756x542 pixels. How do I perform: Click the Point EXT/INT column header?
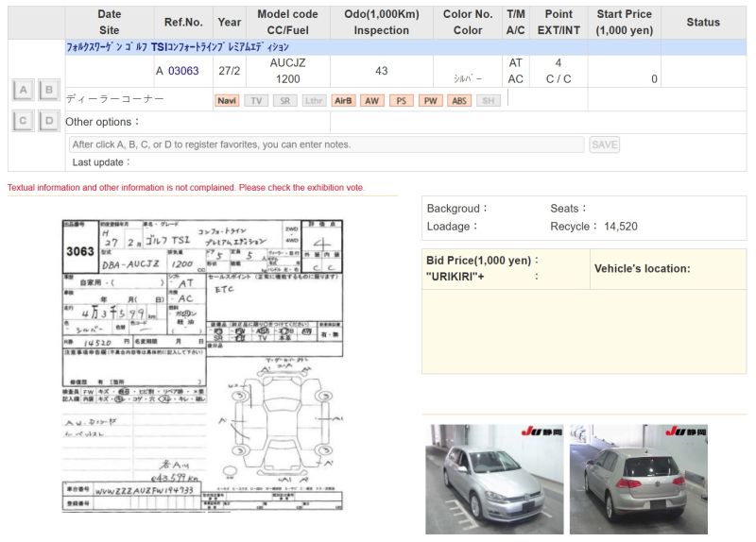click(558, 22)
